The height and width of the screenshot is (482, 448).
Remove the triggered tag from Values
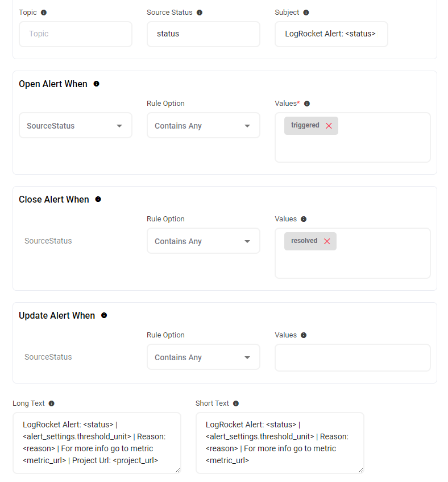[x=329, y=126]
